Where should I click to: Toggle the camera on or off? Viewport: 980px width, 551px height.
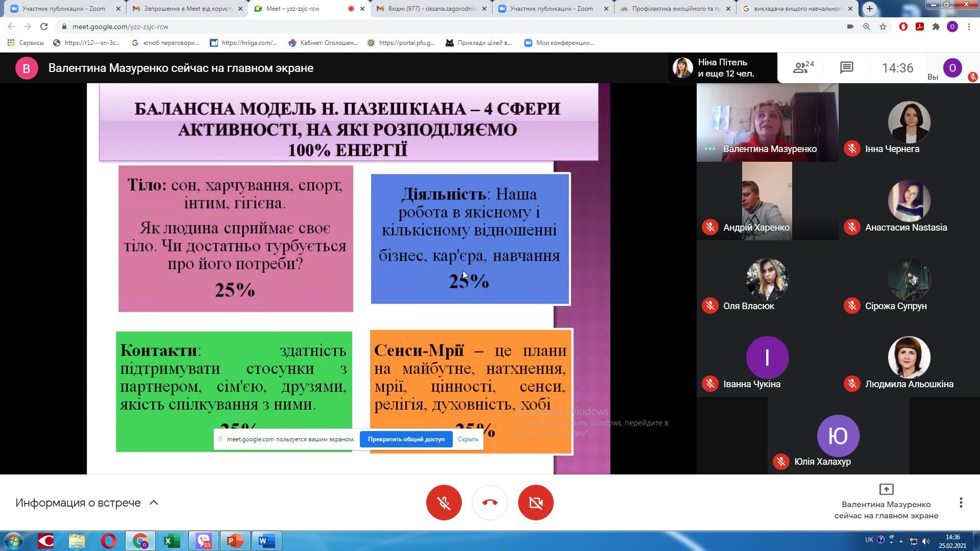[536, 503]
